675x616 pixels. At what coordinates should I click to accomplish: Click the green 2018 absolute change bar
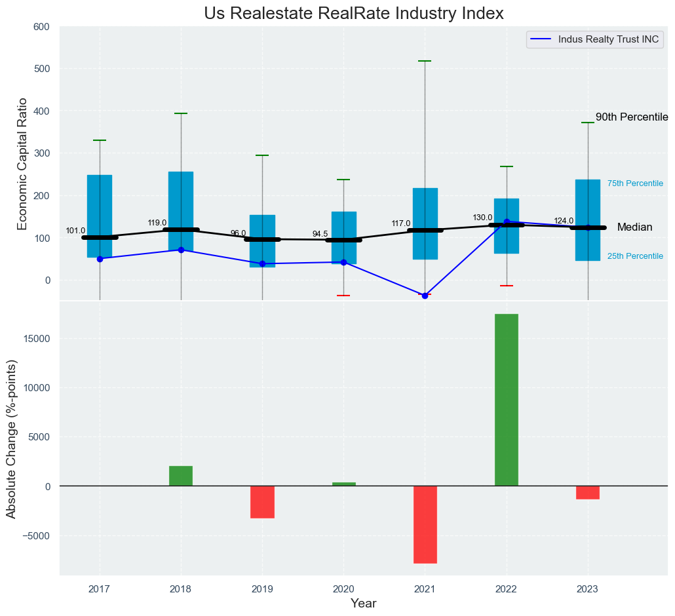181,476
